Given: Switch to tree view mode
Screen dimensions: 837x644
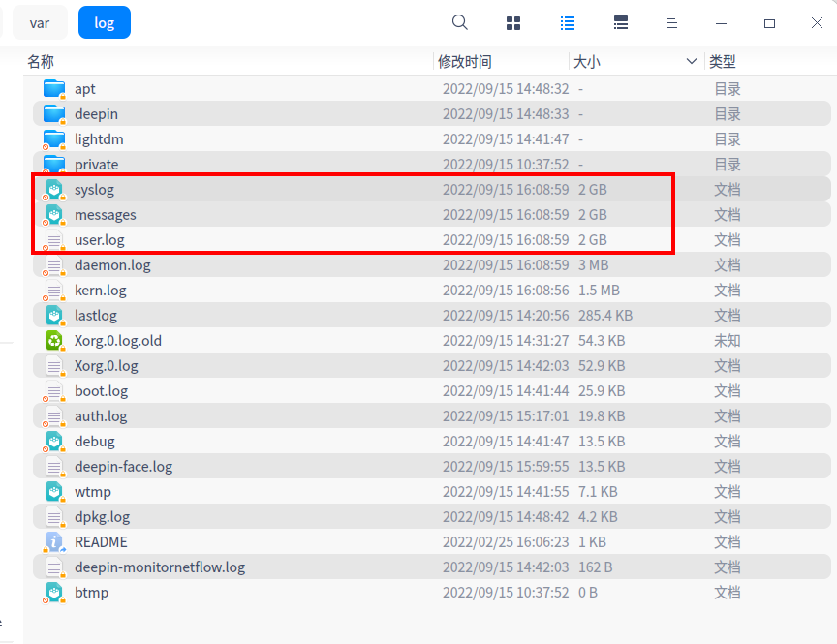Looking at the screenshot, I should [x=620, y=22].
